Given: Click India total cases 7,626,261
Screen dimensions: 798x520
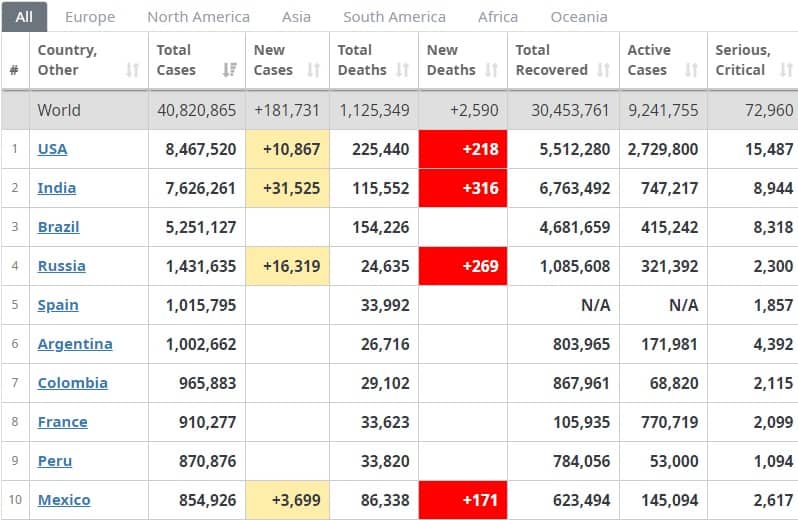Looking at the screenshot, I should click(x=201, y=188).
